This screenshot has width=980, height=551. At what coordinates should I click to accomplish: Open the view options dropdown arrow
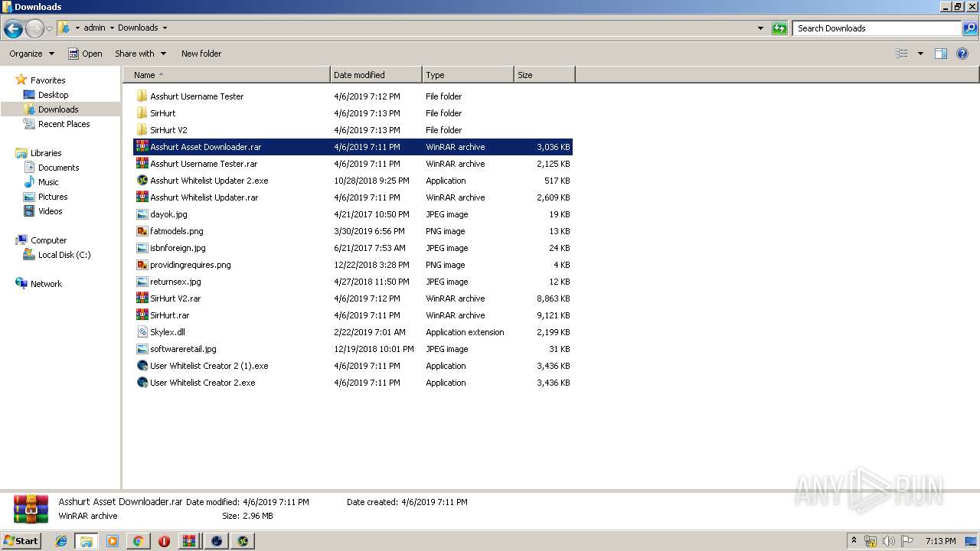(x=920, y=54)
